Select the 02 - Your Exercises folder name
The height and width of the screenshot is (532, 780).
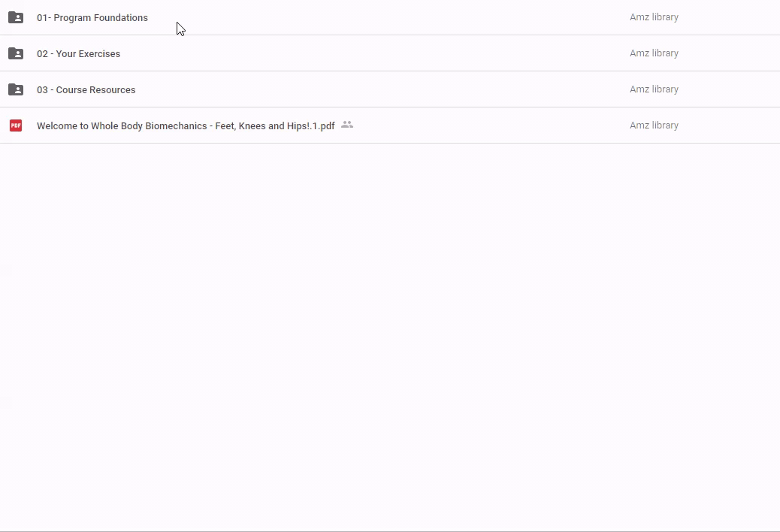point(78,53)
